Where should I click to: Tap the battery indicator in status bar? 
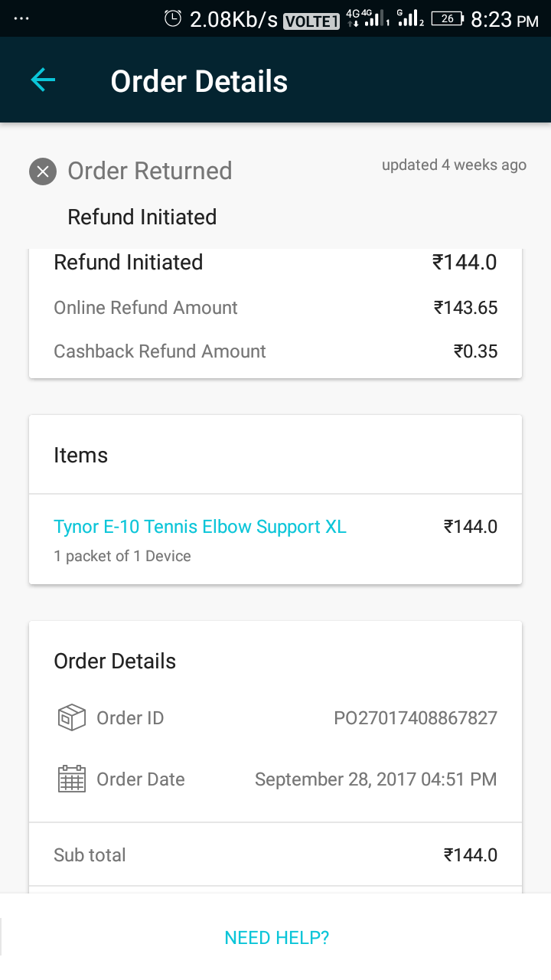tap(446, 18)
